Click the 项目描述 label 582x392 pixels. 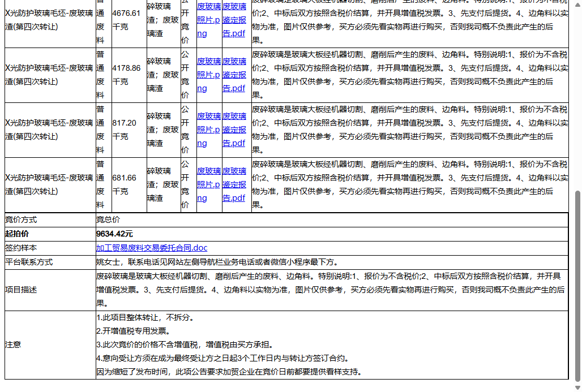[x=21, y=290]
